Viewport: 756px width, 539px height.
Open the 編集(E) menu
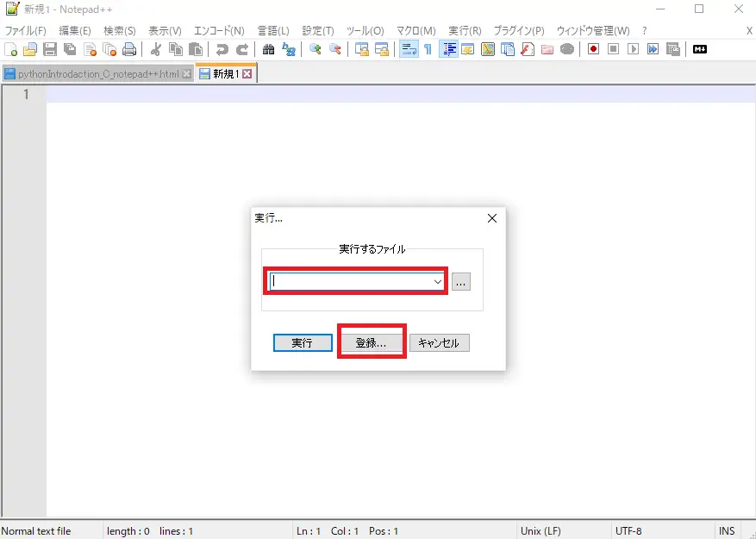point(75,31)
